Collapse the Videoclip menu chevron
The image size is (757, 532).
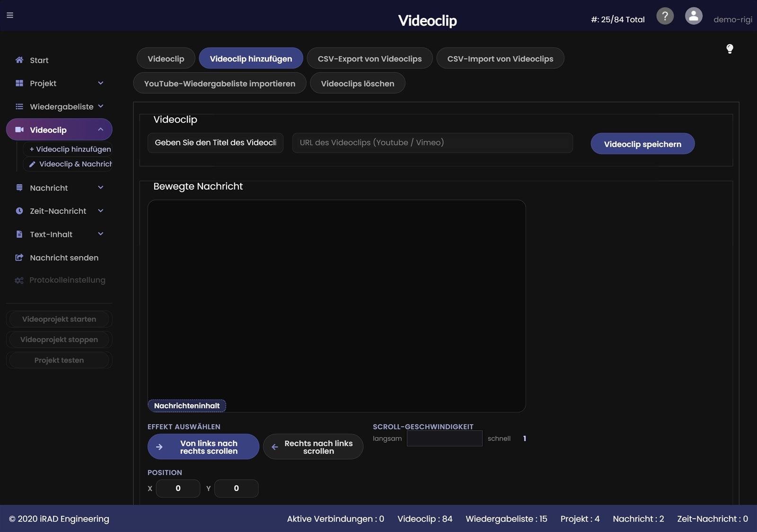[x=100, y=130]
